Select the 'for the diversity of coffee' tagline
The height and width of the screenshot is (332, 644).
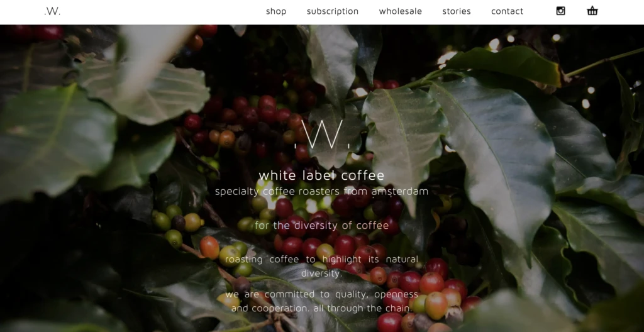321,226
